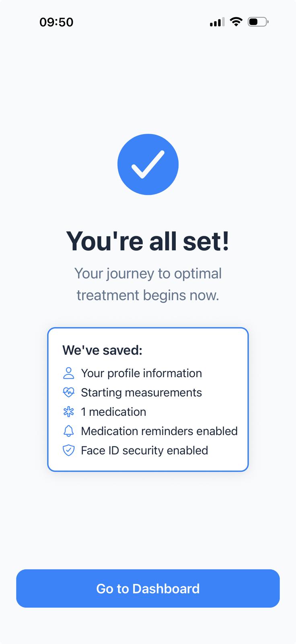296x644 pixels.
Task: Tap "Face ID security enabled" text
Action: click(144, 450)
